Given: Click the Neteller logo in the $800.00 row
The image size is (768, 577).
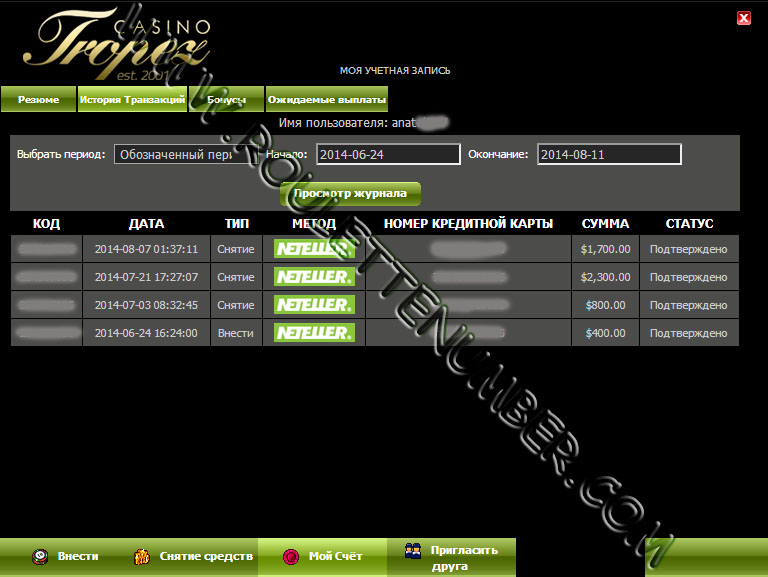Looking at the screenshot, I should click(314, 305).
